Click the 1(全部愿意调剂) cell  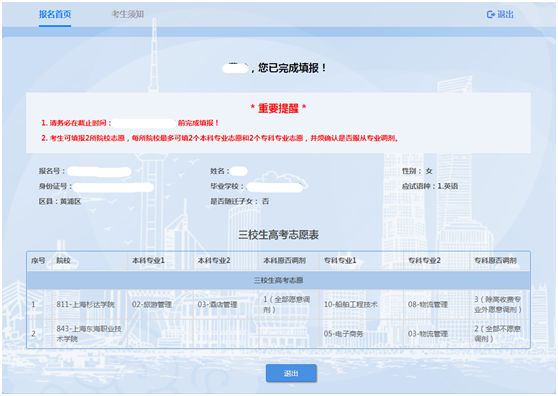coord(287,305)
